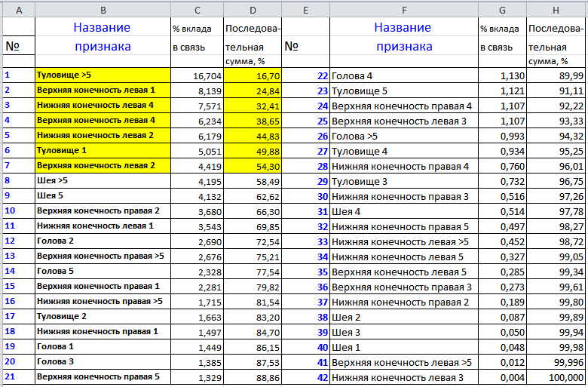Select cell 'Верхняя конечность правая 4'
The height and width of the screenshot is (387, 588).
coord(404,106)
